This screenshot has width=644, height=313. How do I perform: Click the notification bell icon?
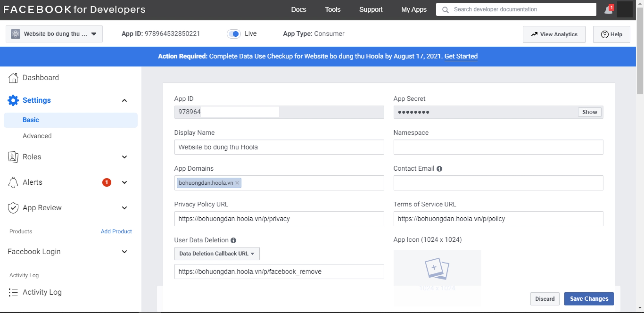(x=608, y=10)
